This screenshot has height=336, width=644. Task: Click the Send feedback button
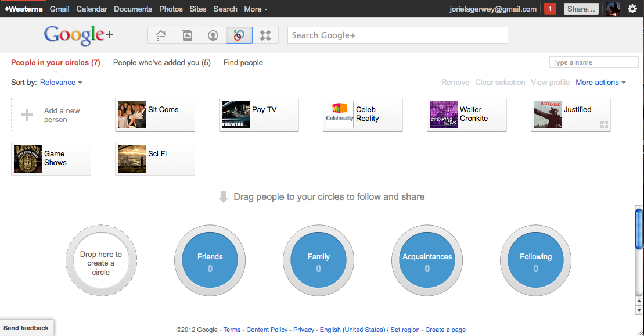click(x=26, y=328)
